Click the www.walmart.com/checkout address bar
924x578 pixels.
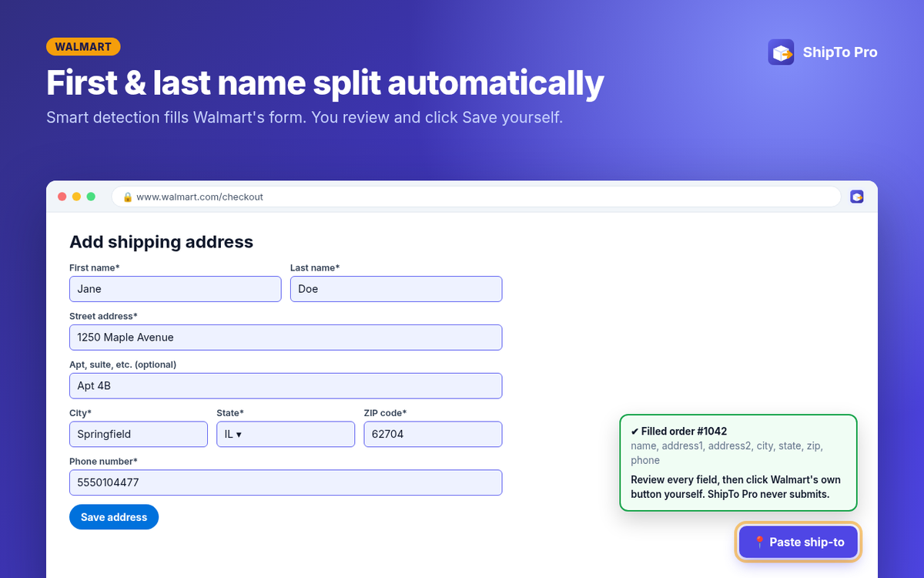(x=476, y=197)
